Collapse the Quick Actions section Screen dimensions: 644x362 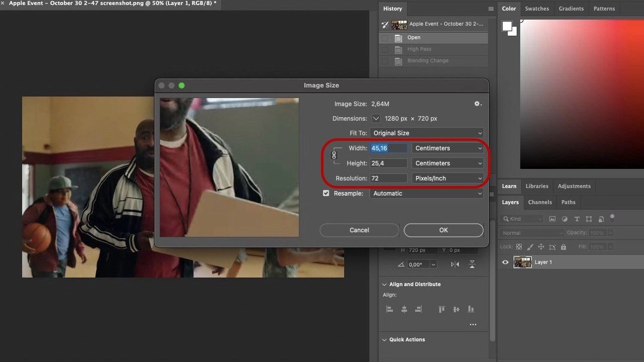384,340
